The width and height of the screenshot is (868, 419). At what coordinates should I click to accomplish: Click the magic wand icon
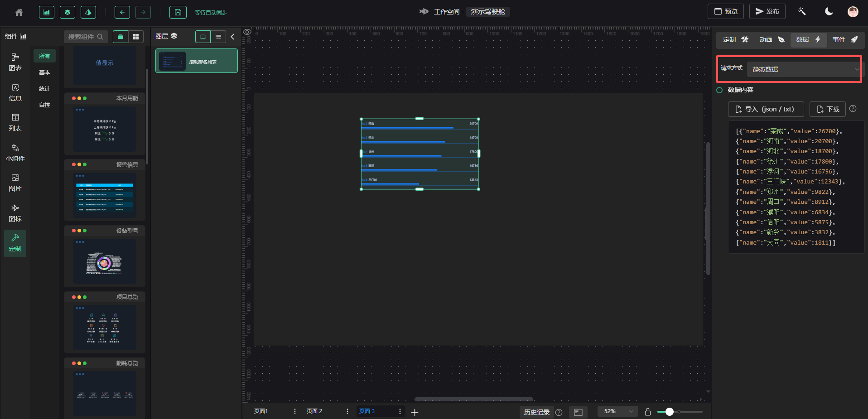(x=801, y=11)
